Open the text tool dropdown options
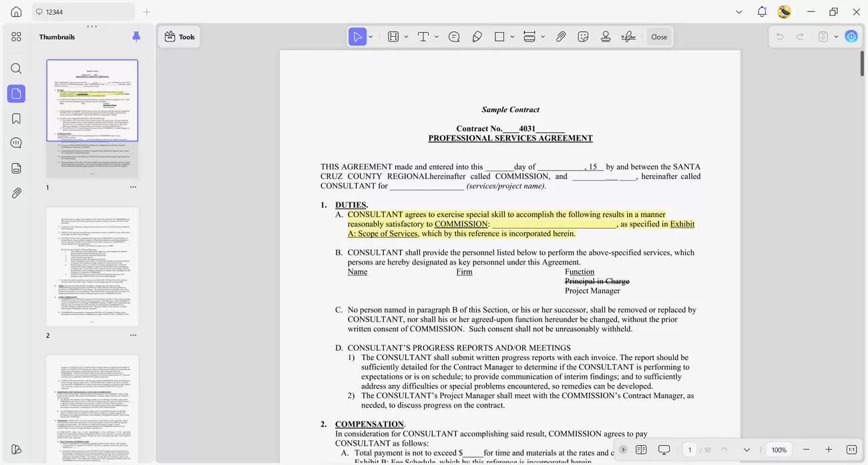 pyautogui.click(x=435, y=36)
